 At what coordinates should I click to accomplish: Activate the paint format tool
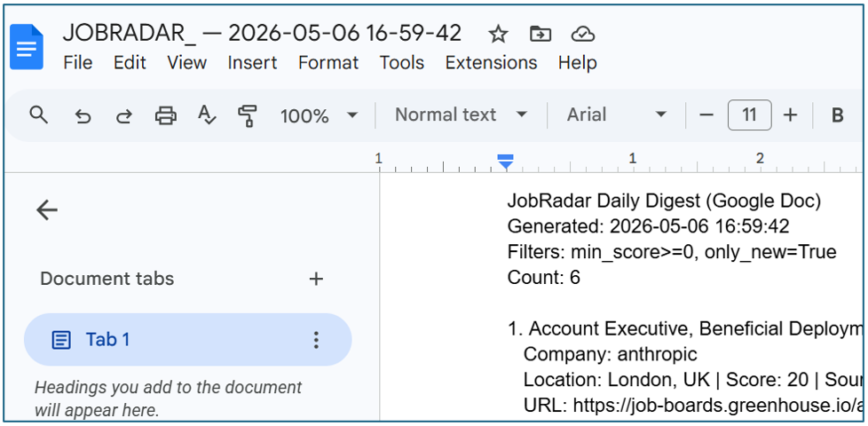[247, 115]
